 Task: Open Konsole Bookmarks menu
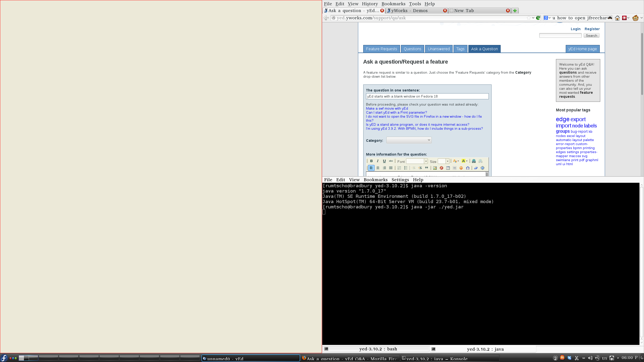(376, 180)
